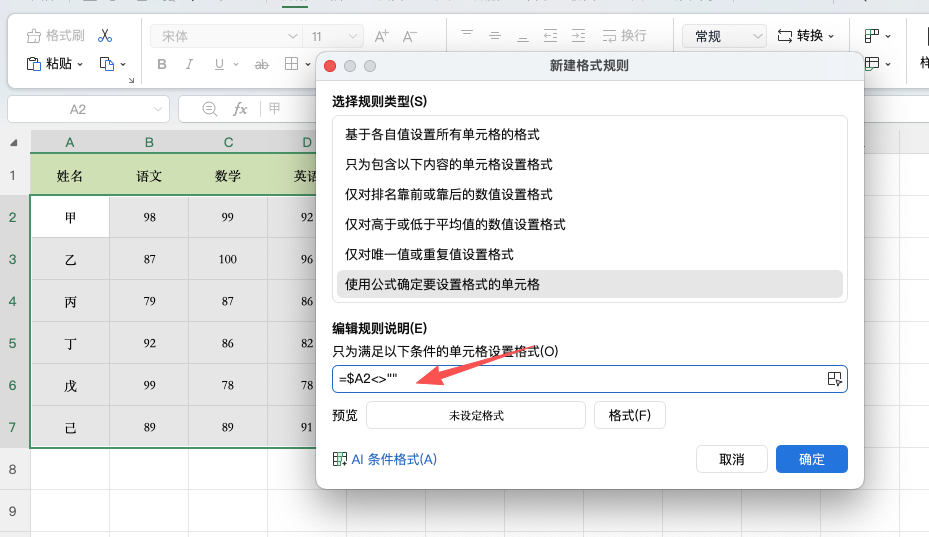This screenshot has height=537, width=929.
Task: Open the font name dropdown 宋体
Action: pyautogui.click(x=226, y=36)
